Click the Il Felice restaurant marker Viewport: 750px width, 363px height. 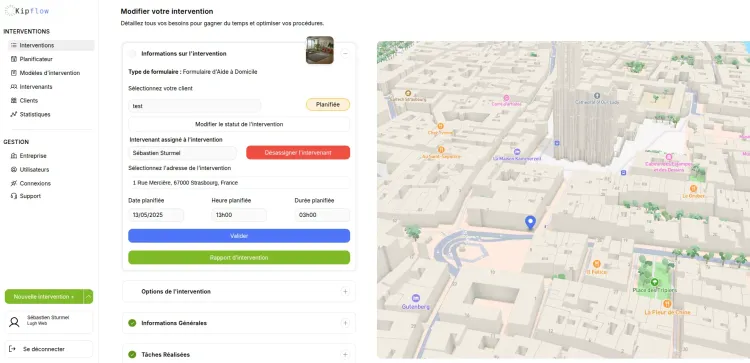tap(596, 264)
